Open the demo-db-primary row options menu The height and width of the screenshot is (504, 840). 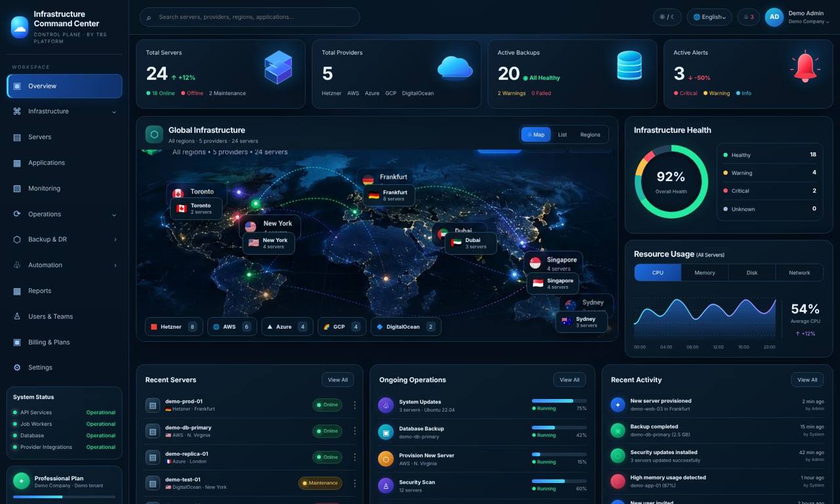click(x=355, y=431)
